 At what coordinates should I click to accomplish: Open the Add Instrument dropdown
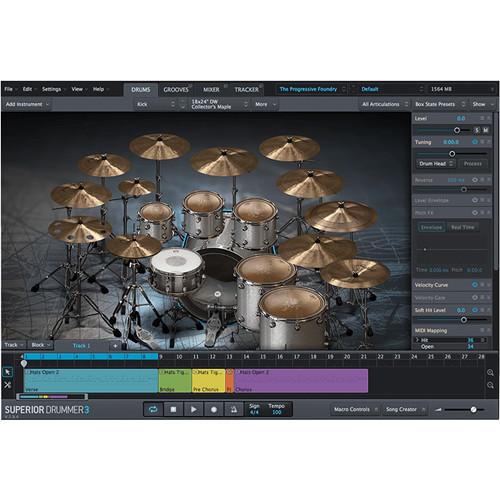27,104
